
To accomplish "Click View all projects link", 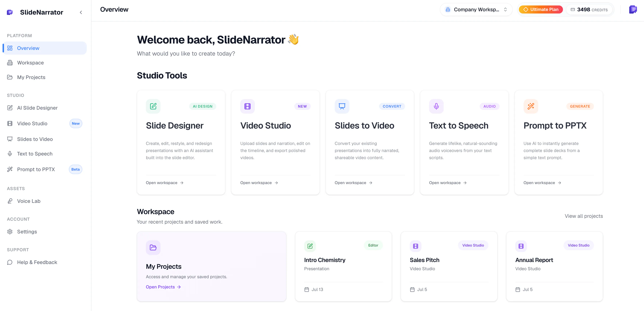I will click(x=584, y=216).
